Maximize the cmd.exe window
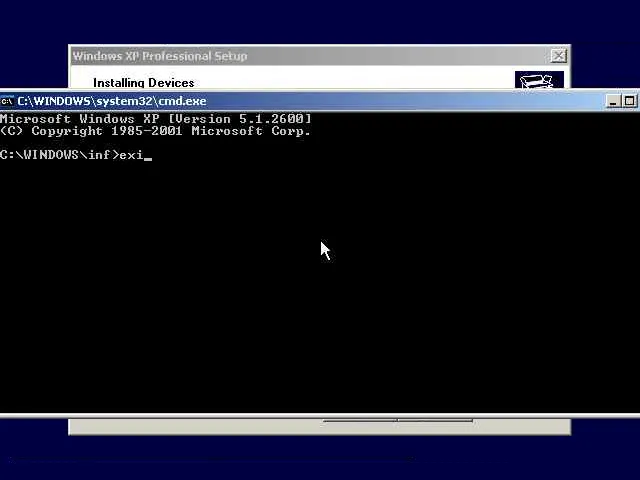The image size is (640, 480). (629, 101)
